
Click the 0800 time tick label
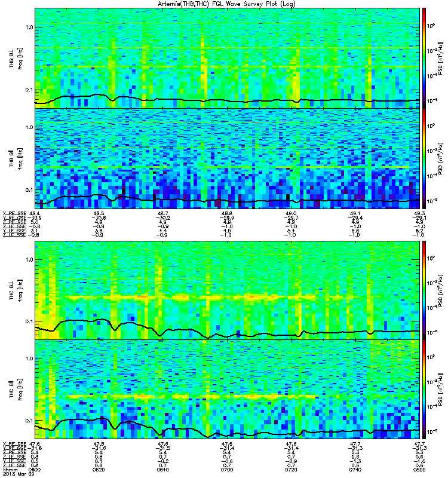[x=419, y=470]
